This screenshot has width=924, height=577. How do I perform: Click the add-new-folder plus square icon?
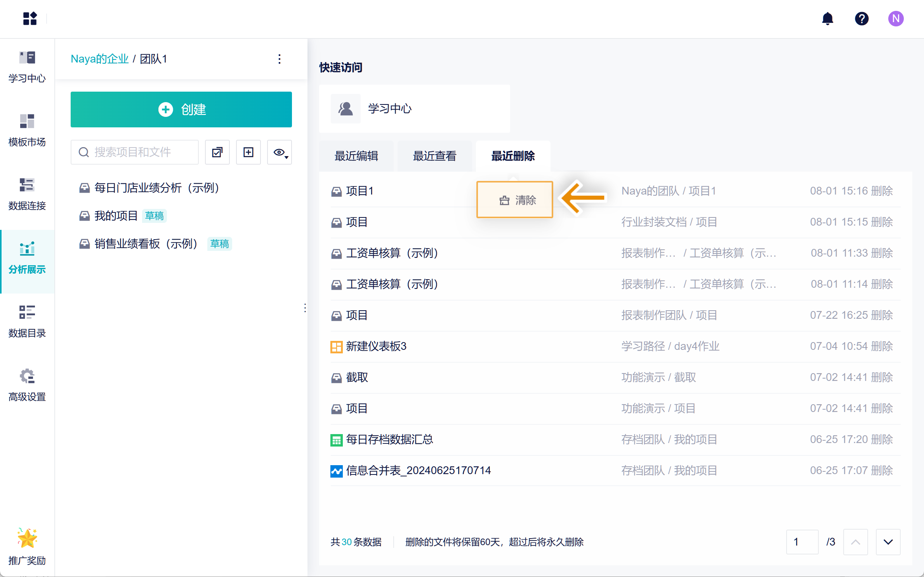[x=248, y=152]
